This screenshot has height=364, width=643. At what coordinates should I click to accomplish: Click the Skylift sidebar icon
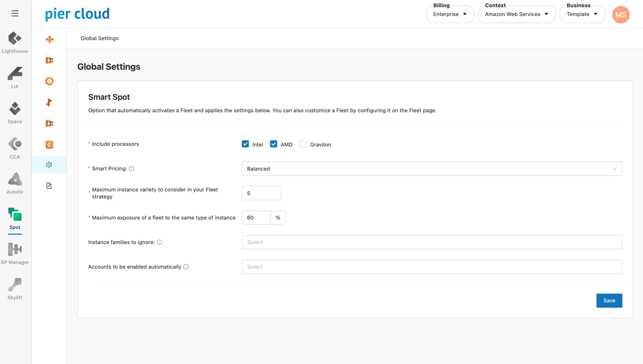(x=15, y=288)
